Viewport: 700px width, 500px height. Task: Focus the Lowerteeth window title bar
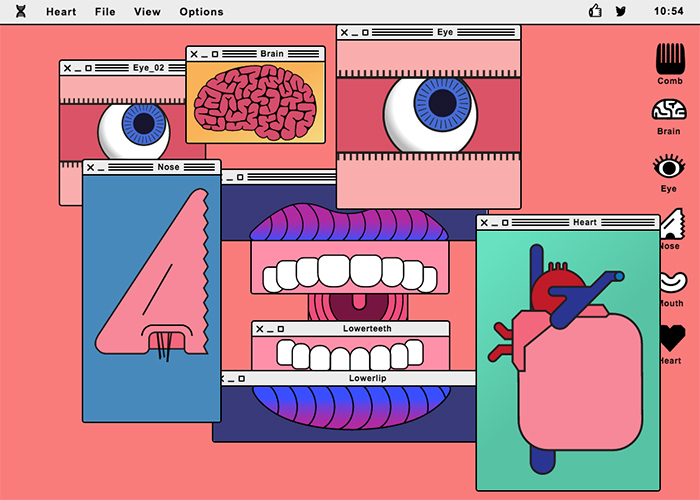[x=368, y=328]
